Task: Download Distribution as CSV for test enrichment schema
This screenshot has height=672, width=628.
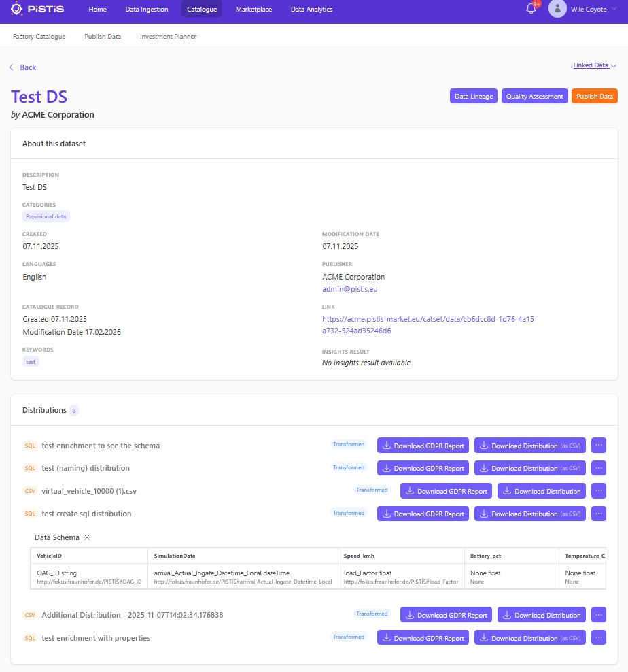Action: click(531, 446)
